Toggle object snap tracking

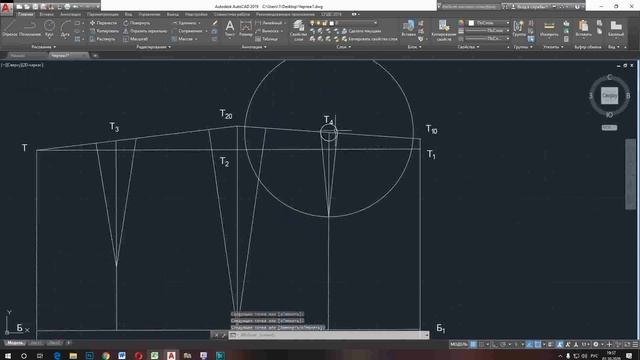point(529,344)
